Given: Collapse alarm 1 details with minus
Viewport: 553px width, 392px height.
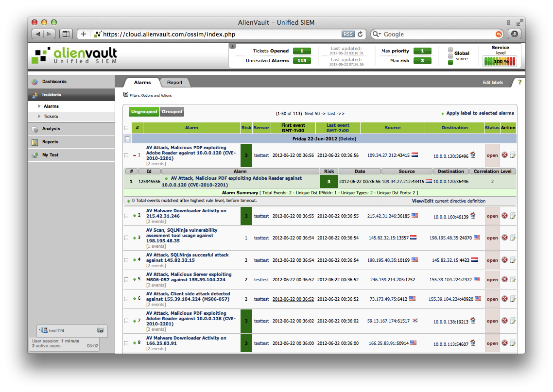Looking at the screenshot, I should (135, 155).
